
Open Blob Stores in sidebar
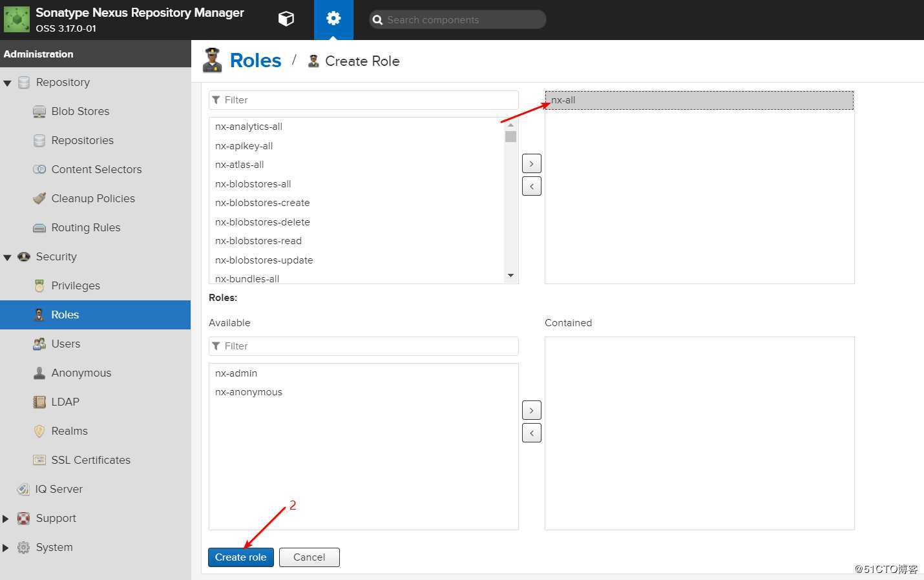pos(80,111)
